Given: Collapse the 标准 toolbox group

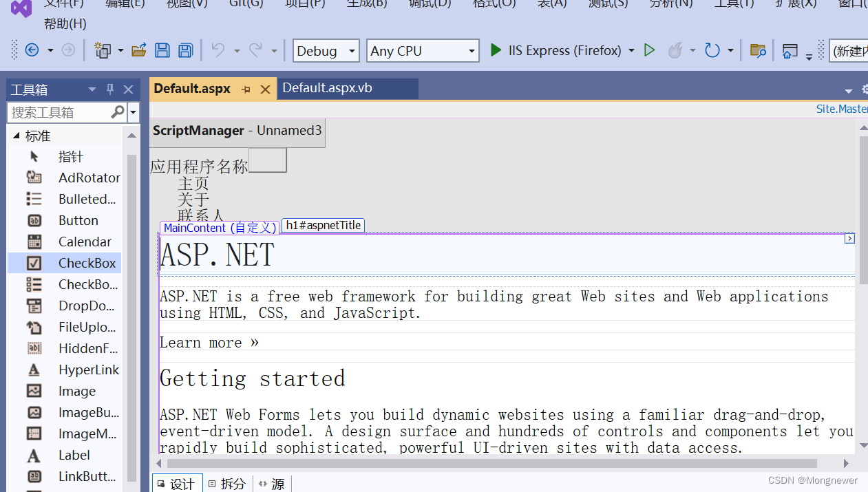Looking at the screenshot, I should (16, 136).
